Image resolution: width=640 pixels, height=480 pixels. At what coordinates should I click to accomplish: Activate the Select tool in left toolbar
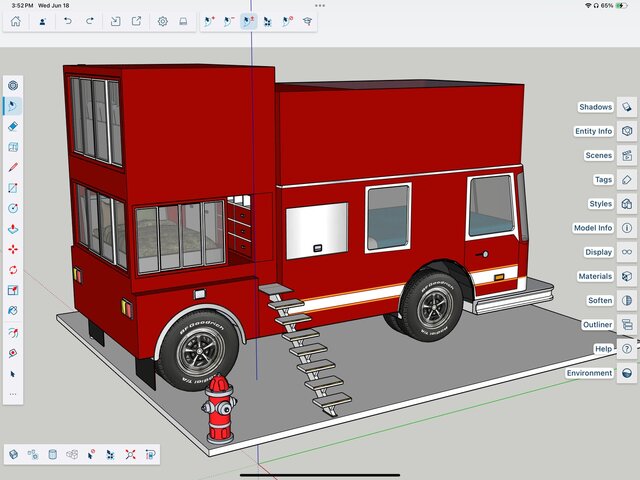pyautogui.click(x=13, y=106)
